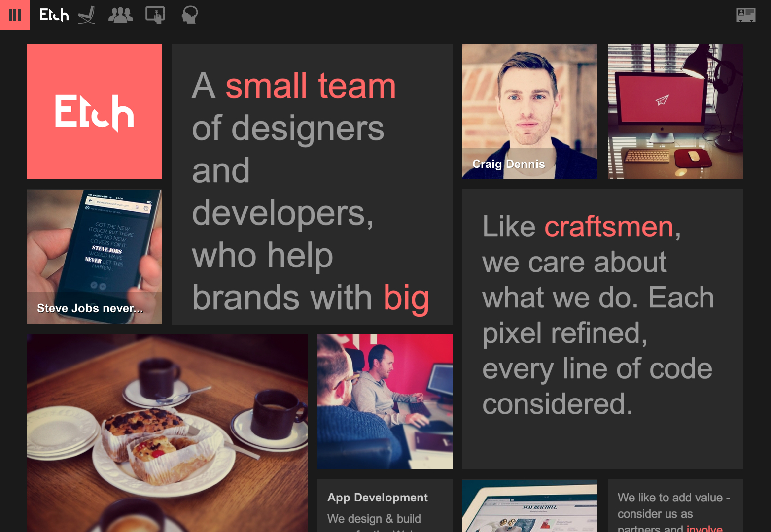771x532 pixels.
Task: Open the two men at desk photo
Action: tap(385, 401)
